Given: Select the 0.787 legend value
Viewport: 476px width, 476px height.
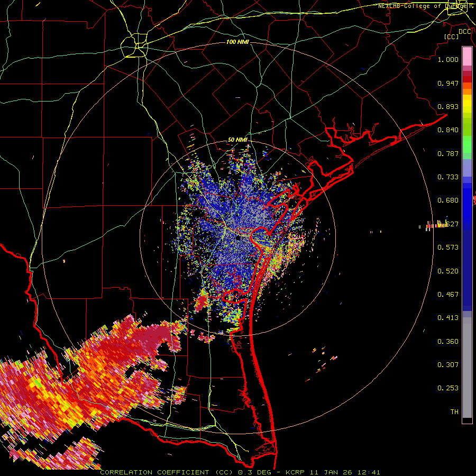Looking at the screenshot, I should click(448, 153).
